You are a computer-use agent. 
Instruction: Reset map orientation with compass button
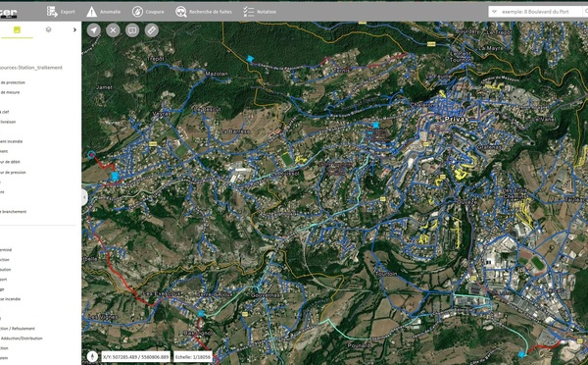(92, 356)
